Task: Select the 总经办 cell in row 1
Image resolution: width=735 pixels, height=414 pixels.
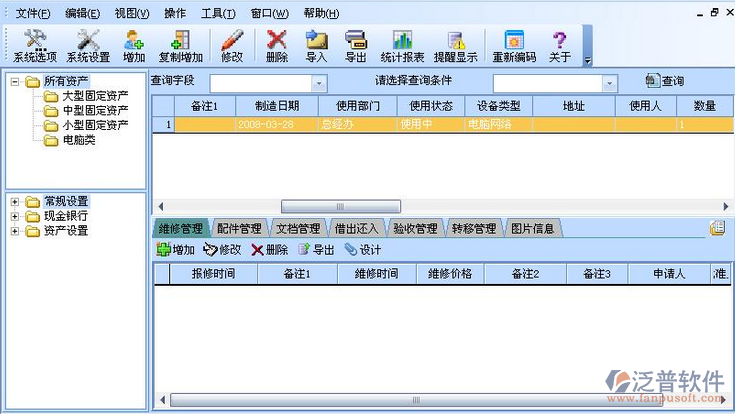Action: (358, 125)
